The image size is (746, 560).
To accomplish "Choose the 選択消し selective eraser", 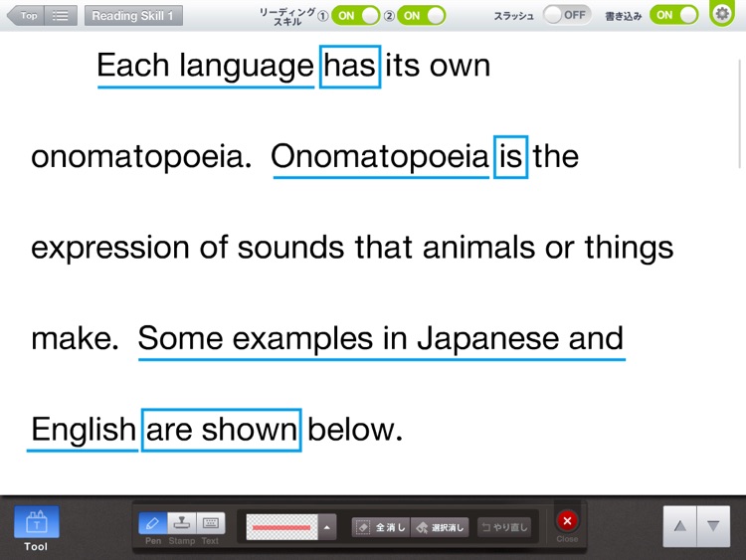I will (x=440, y=527).
